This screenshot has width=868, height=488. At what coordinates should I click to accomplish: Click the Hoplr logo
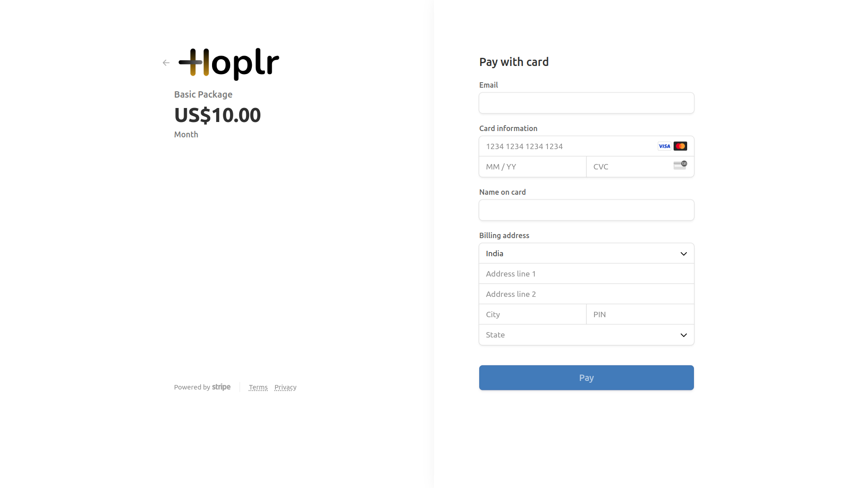tap(229, 64)
